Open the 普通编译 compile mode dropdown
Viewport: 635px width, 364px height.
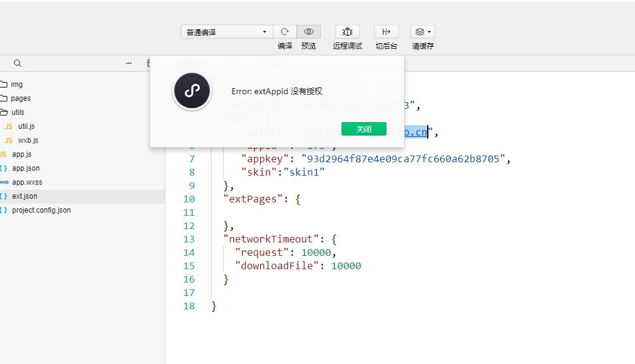[227, 32]
